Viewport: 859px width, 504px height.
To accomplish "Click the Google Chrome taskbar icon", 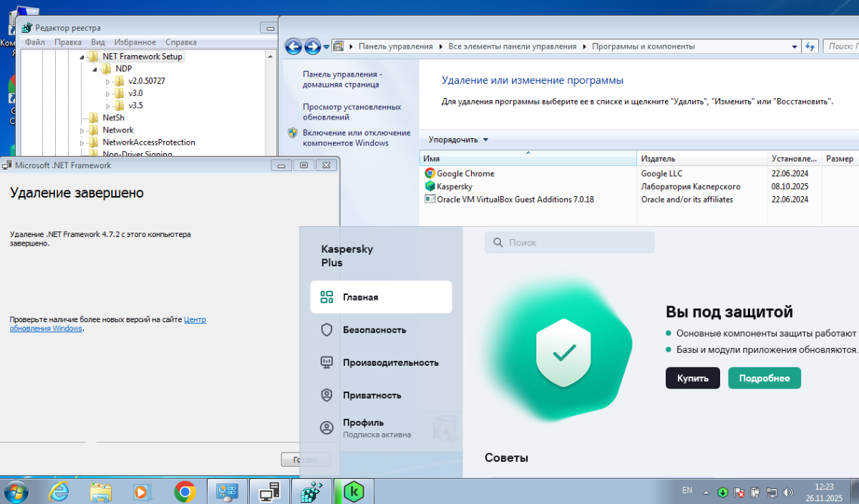I will (185, 491).
